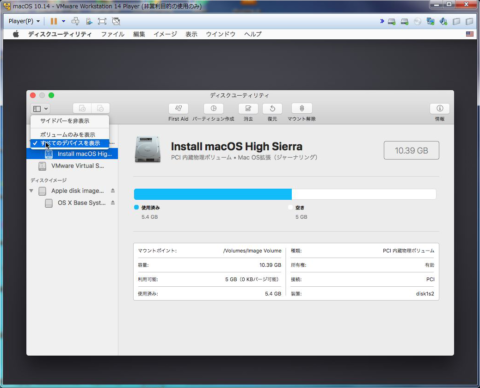
Task: Open the ヘルプ (Help) menu
Action: coord(253,34)
